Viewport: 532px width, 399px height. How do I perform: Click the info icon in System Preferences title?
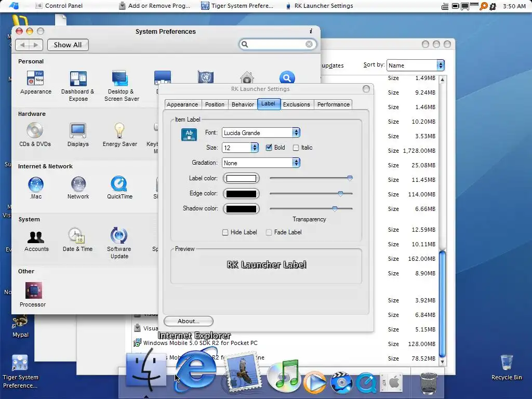tap(311, 31)
